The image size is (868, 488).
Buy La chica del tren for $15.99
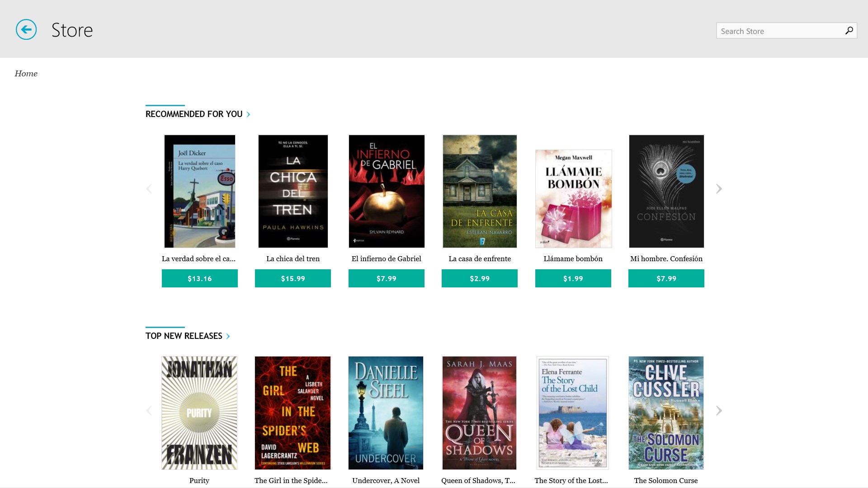[x=292, y=278]
